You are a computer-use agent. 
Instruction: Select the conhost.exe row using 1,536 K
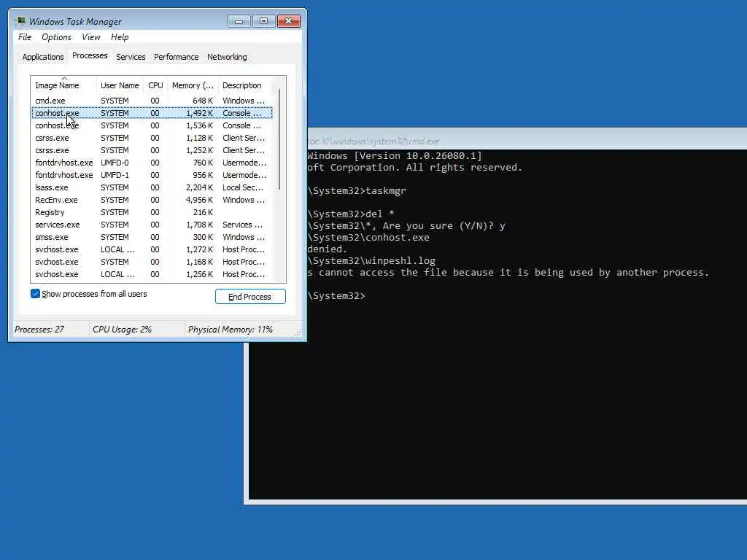click(152, 125)
